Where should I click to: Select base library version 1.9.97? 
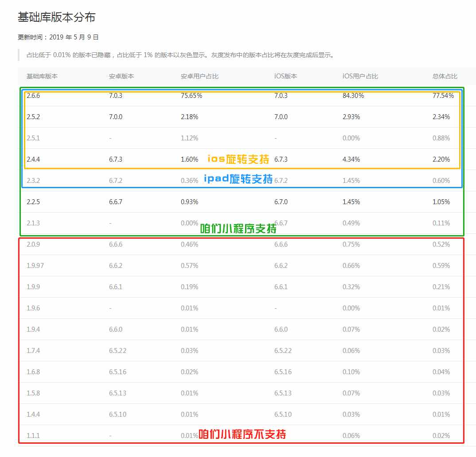pos(35,265)
